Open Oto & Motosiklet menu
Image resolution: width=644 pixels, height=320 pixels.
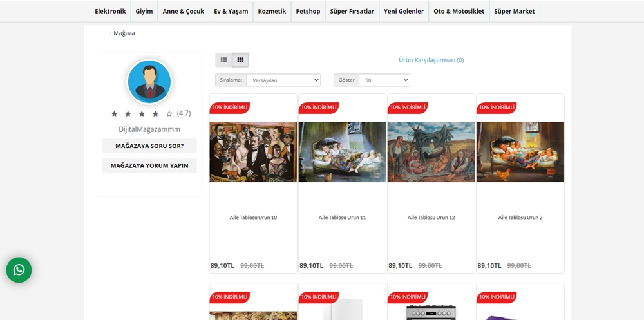tap(459, 11)
